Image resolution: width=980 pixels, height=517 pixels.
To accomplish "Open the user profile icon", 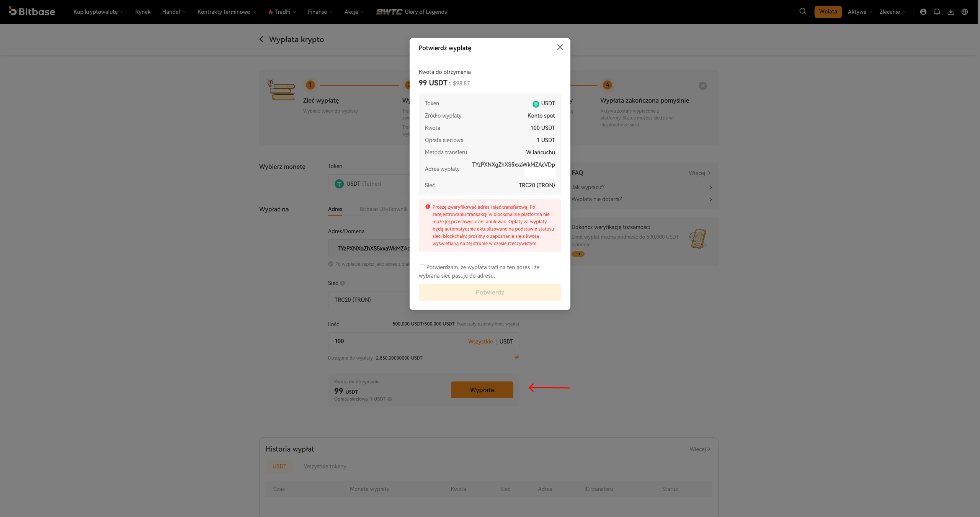I will [x=923, y=12].
